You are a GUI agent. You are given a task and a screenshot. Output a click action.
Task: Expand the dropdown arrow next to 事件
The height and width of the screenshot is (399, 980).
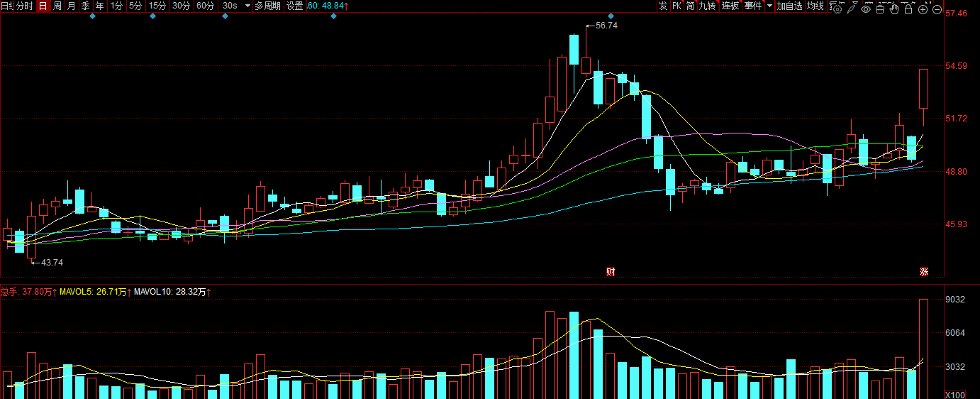(x=769, y=6)
